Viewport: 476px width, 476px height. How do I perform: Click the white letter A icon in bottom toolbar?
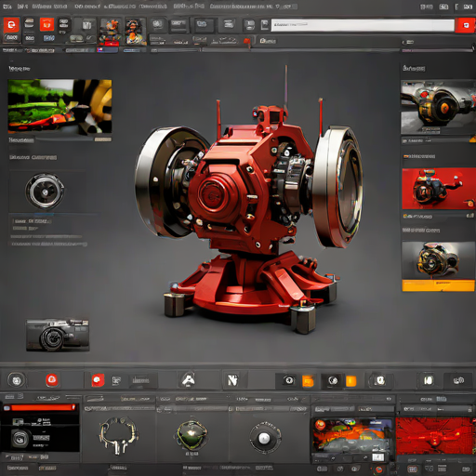pyautogui.click(x=188, y=379)
